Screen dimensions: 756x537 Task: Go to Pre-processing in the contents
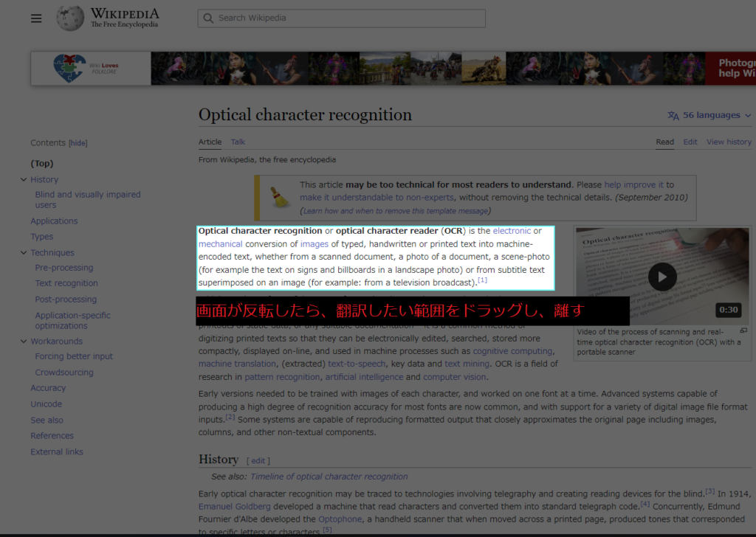64,267
